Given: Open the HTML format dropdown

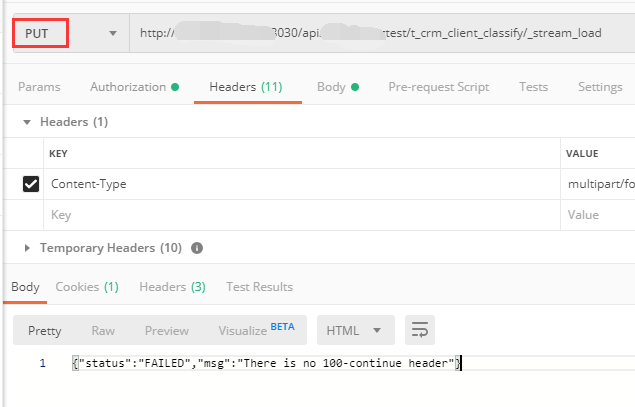Looking at the screenshot, I should [x=356, y=330].
